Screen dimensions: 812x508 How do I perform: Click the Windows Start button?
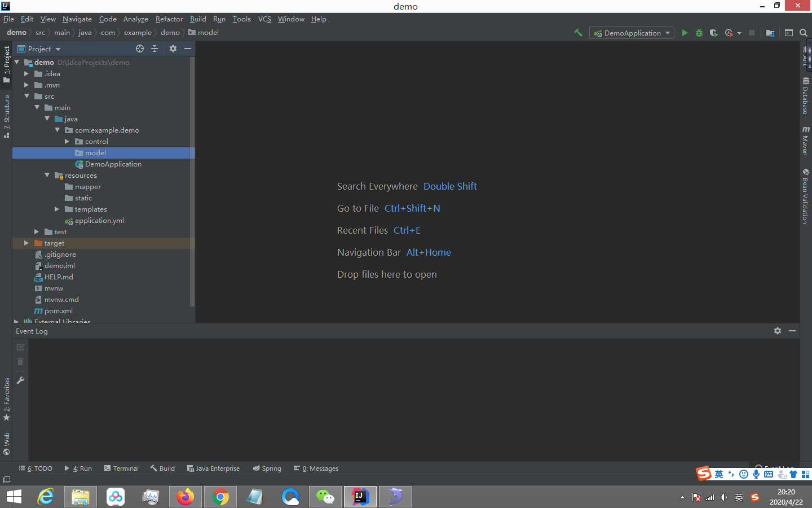14,497
